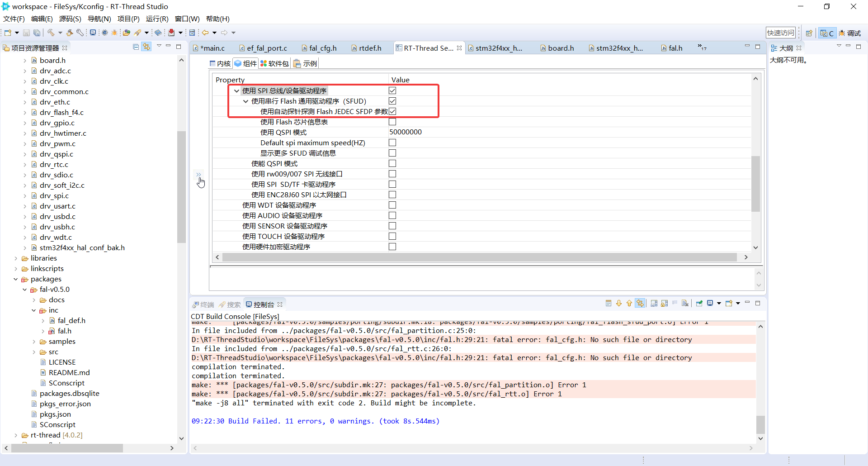The width and height of the screenshot is (868, 466).
Task: Select the README.md file in packages
Action: tap(68, 372)
